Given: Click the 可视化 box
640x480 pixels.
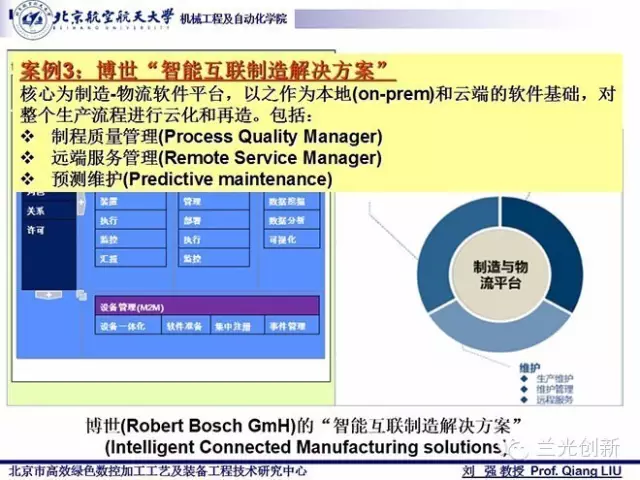Looking at the screenshot, I should pyautogui.click(x=291, y=240).
